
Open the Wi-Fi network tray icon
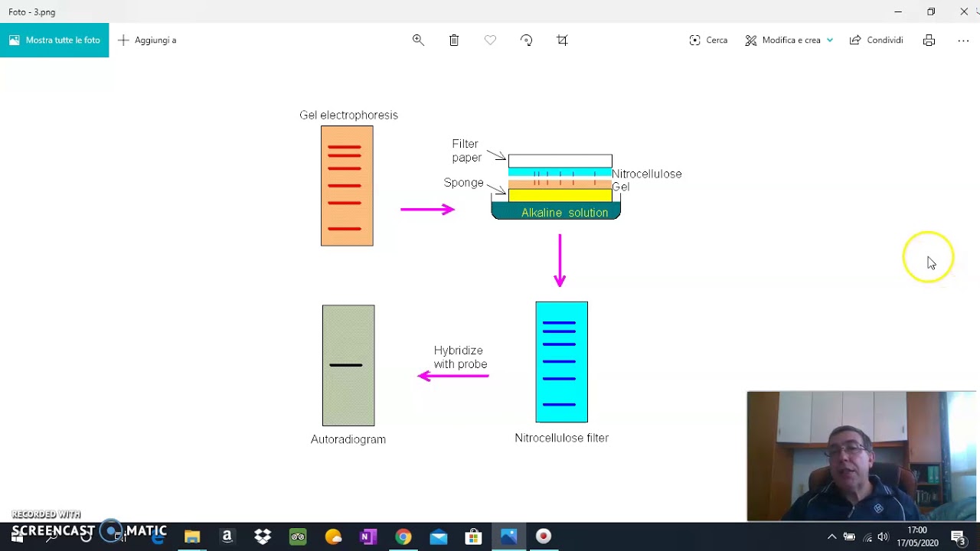867,536
